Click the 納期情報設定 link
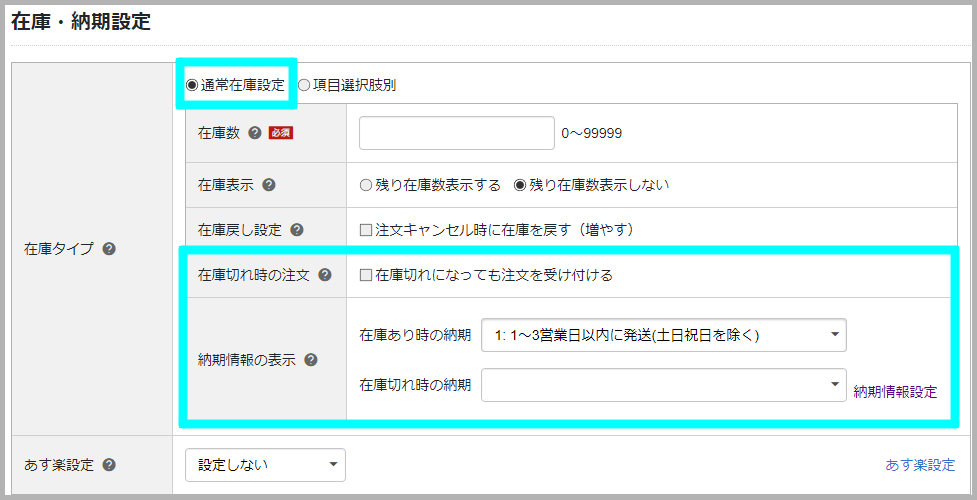Image resolution: width=977 pixels, height=500 pixels. (x=895, y=392)
